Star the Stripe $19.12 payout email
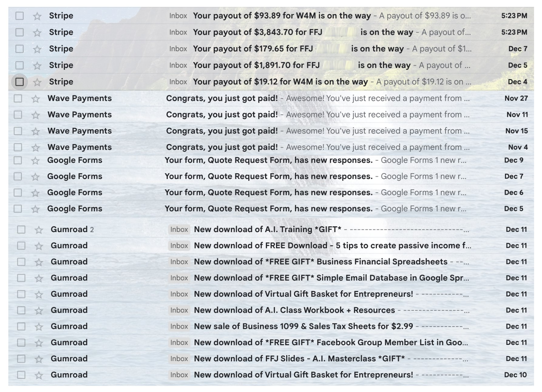The width and height of the screenshot is (542, 392). 37,82
